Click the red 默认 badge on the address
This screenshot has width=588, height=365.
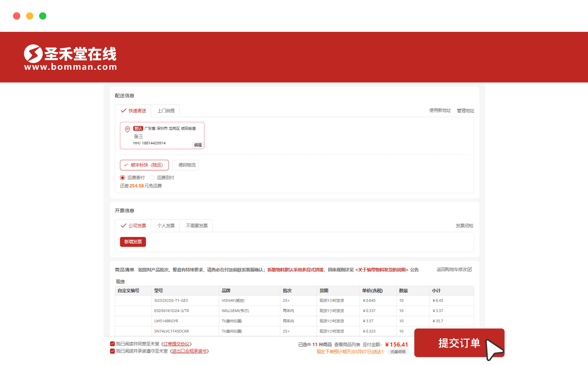138,128
